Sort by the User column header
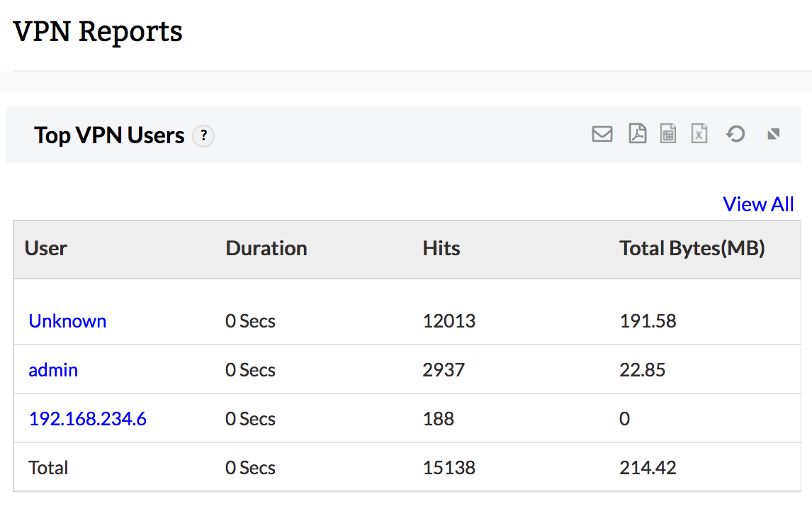Screen dimensions: 812x509 [x=46, y=248]
